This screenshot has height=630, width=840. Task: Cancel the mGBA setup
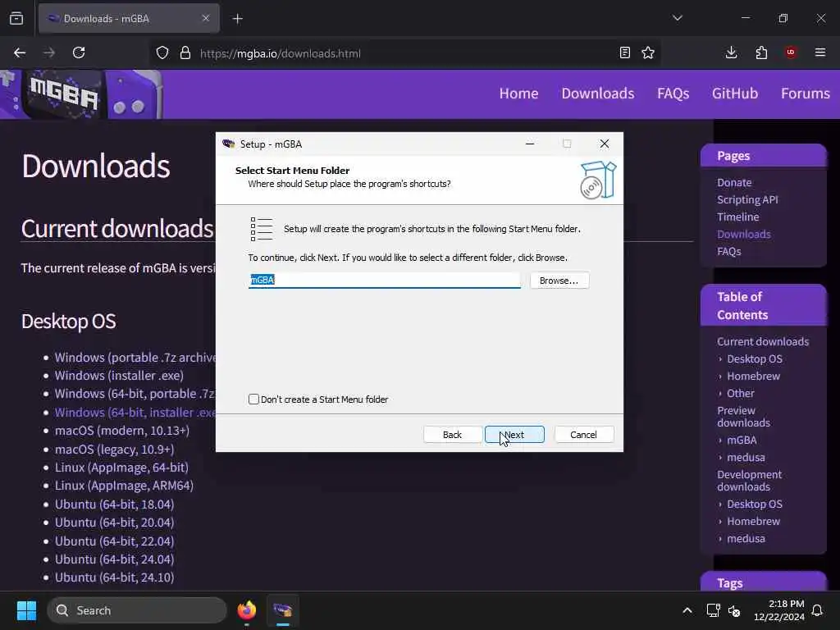583,435
